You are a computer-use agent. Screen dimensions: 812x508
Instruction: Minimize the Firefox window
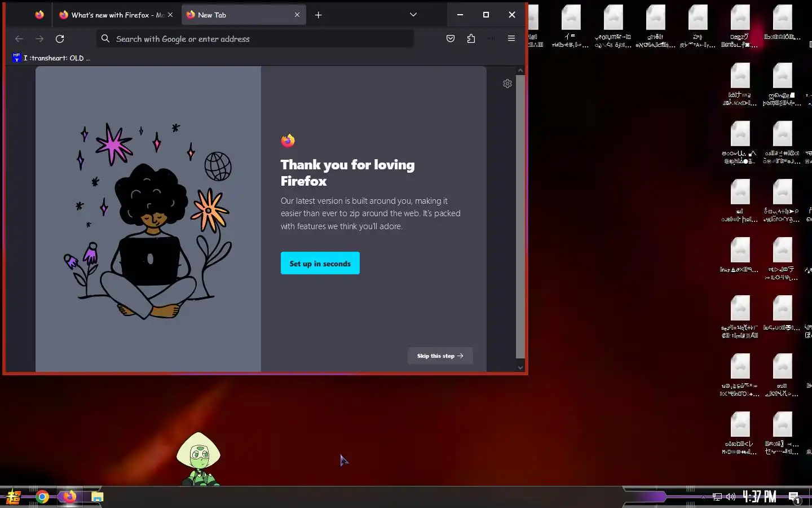[460, 15]
